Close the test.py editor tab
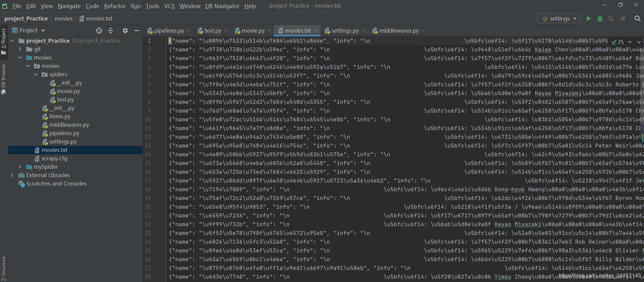The width and height of the screenshot is (644, 282). coord(226,31)
